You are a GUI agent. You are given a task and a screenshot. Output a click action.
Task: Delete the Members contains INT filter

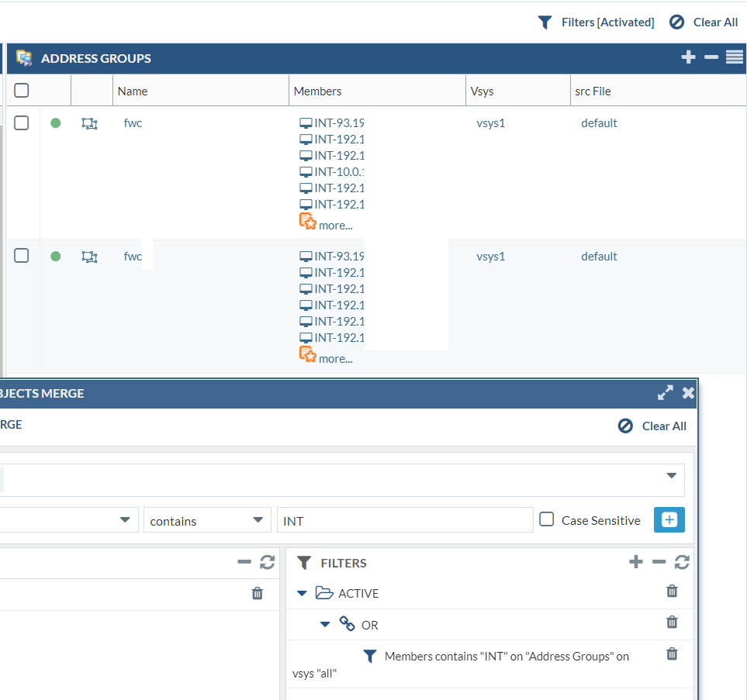pyautogui.click(x=672, y=654)
